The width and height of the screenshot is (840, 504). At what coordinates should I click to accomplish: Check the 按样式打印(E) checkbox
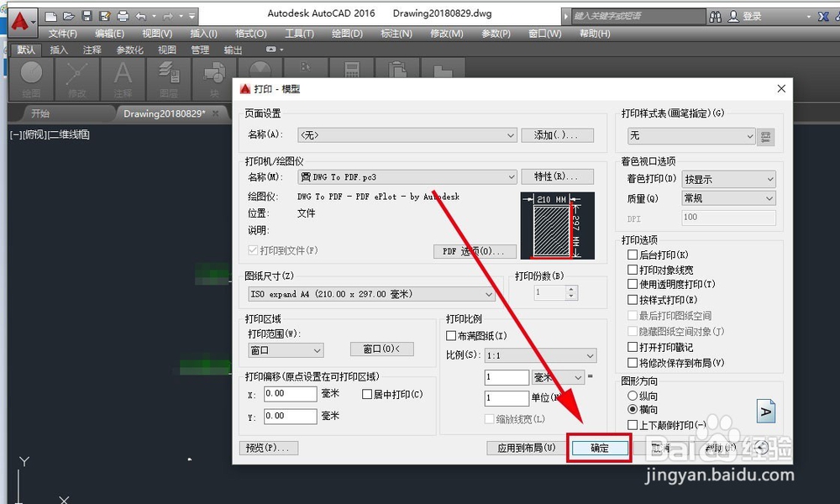pos(633,299)
